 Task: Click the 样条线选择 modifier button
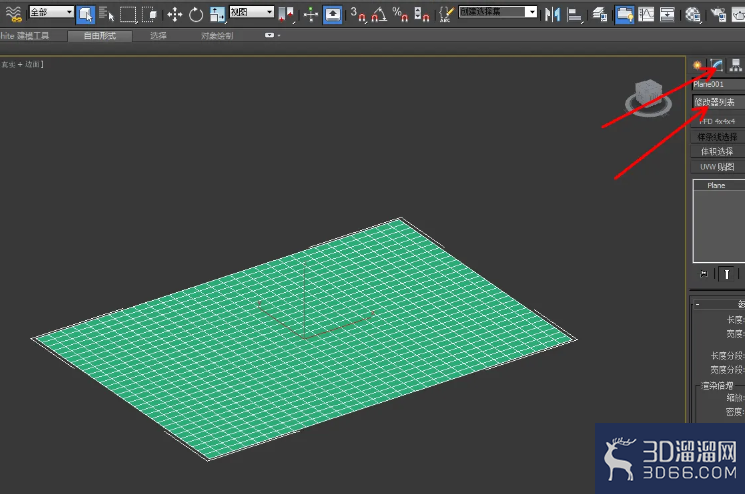tap(717, 137)
